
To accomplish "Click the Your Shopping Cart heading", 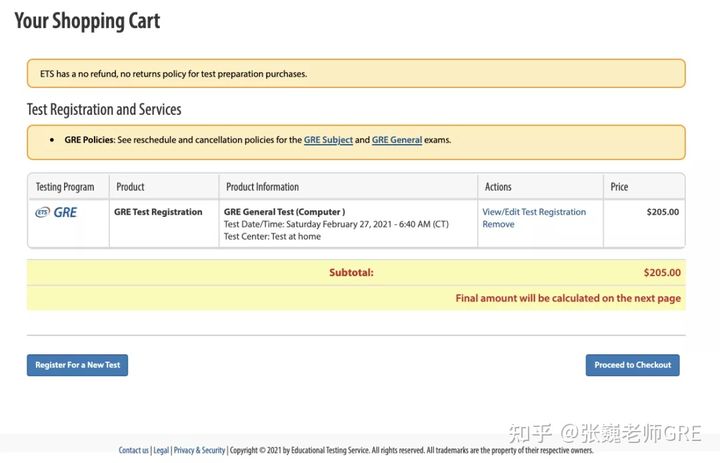I will click(87, 21).
